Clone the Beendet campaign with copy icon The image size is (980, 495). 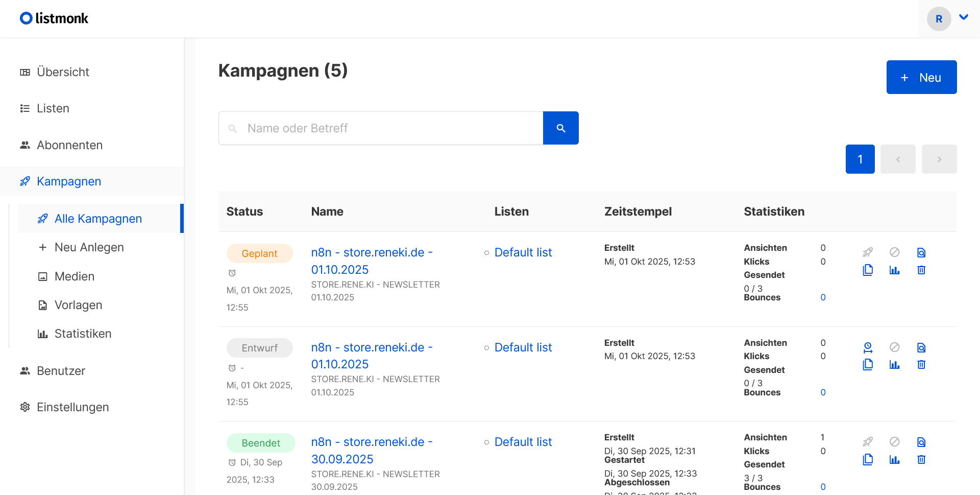click(x=868, y=459)
